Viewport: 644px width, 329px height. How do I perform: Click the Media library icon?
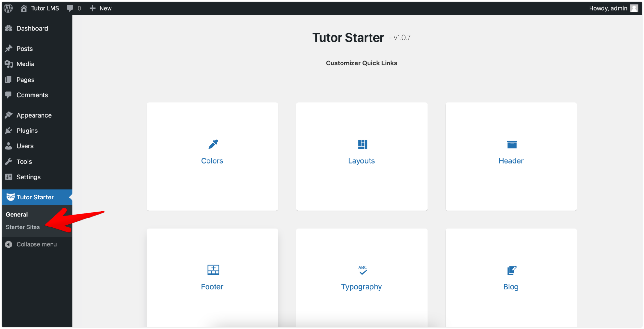click(9, 64)
